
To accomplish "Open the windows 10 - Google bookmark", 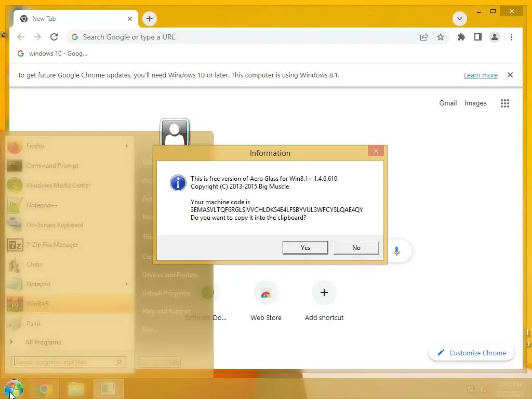I will [52, 54].
